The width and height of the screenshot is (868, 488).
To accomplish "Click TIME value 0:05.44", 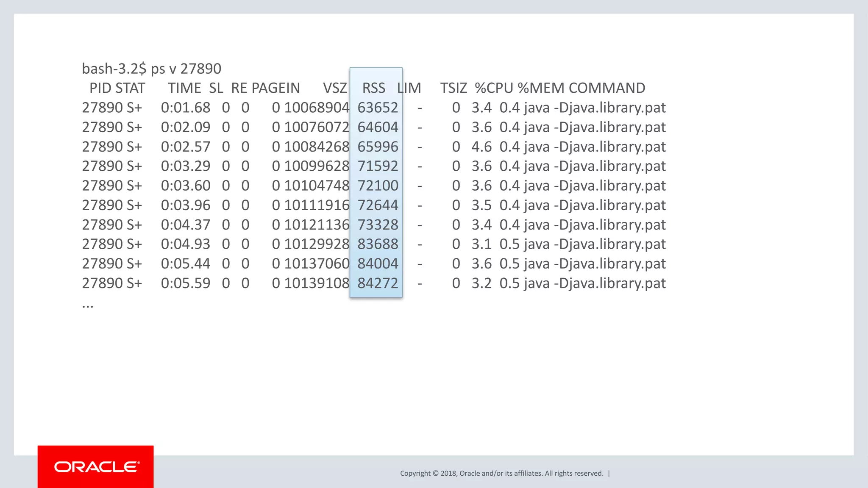I will tap(186, 263).
